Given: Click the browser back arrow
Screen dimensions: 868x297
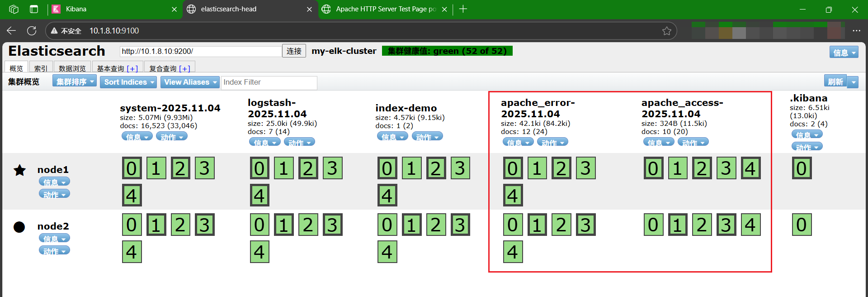Looking at the screenshot, I should pos(11,31).
